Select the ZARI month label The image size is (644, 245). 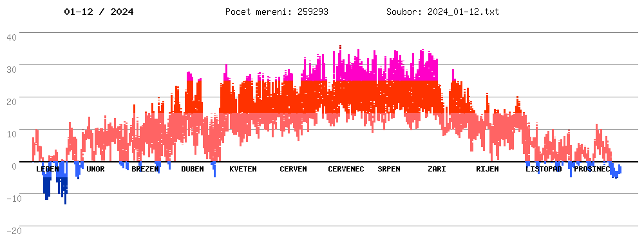click(437, 169)
